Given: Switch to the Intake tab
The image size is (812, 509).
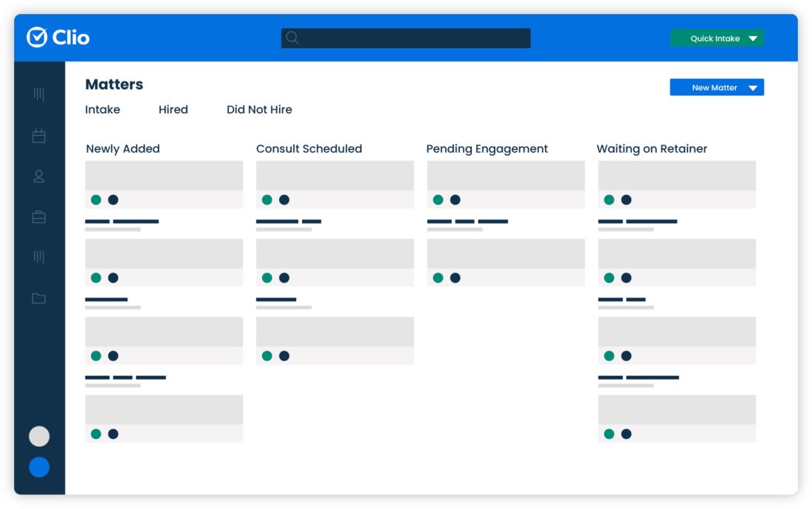Looking at the screenshot, I should pos(103,109).
